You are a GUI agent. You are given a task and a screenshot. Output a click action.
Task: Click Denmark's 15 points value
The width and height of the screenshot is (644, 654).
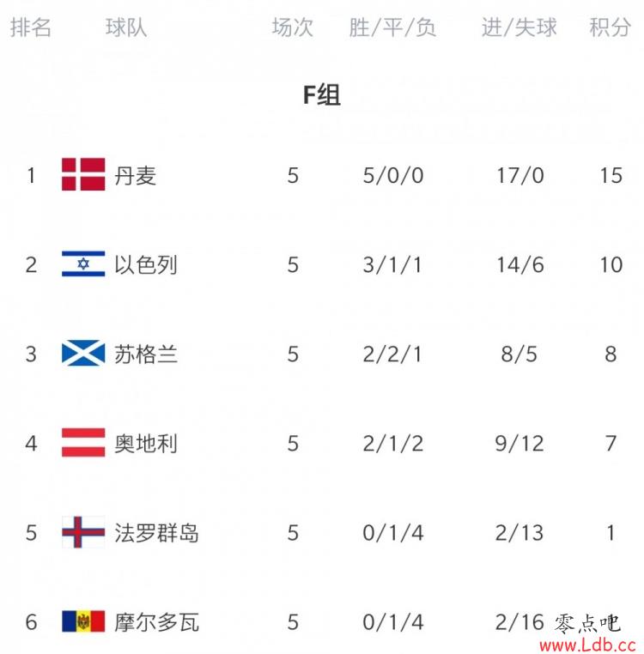[611, 176]
